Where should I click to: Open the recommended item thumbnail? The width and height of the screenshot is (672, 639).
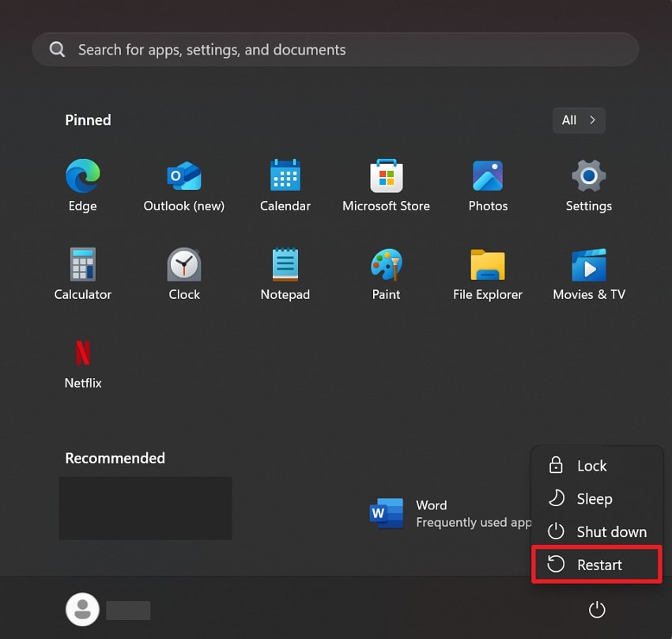145,508
